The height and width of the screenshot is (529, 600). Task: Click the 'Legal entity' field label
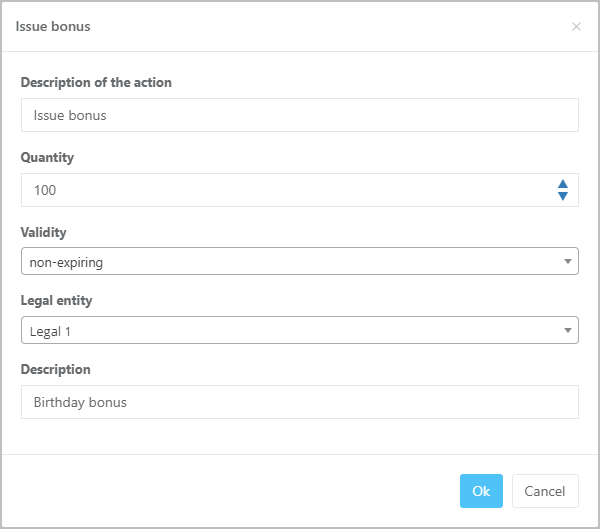[x=56, y=300]
